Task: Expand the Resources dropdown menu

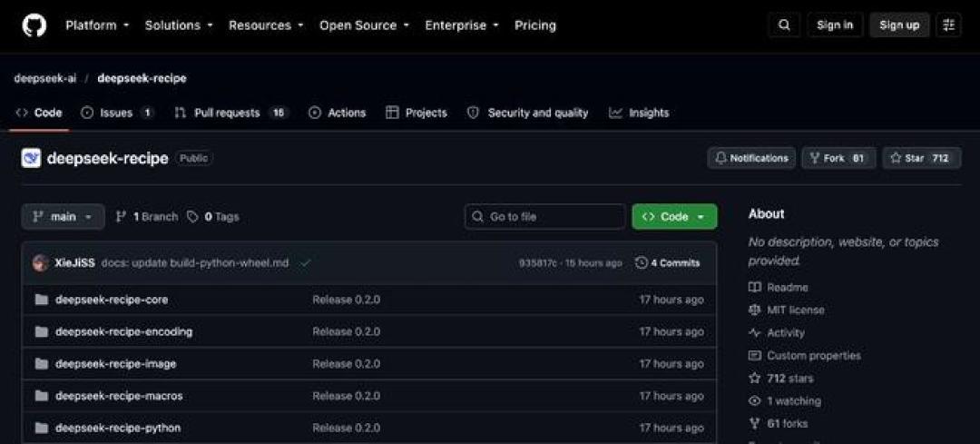Action: pyautogui.click(x=266, y=25)
